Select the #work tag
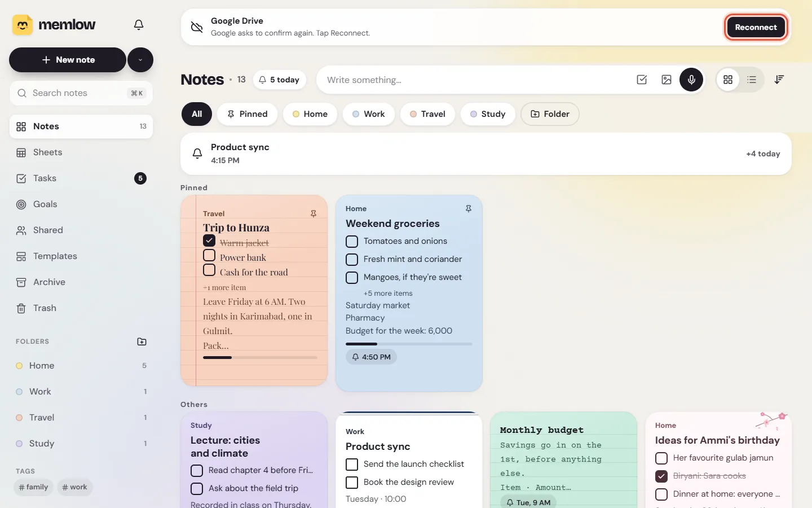The width and height of the screenshot is (812, 508). [x=75, y=487]
